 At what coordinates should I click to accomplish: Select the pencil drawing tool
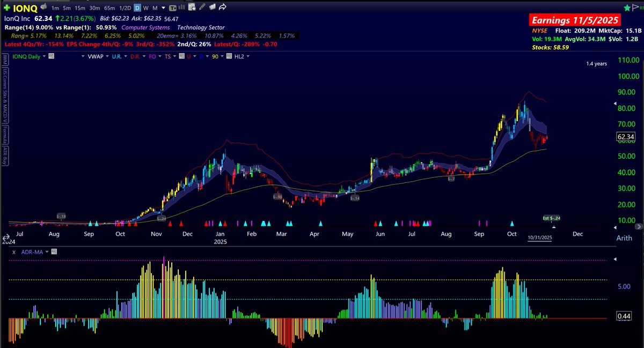coord(202,7)
